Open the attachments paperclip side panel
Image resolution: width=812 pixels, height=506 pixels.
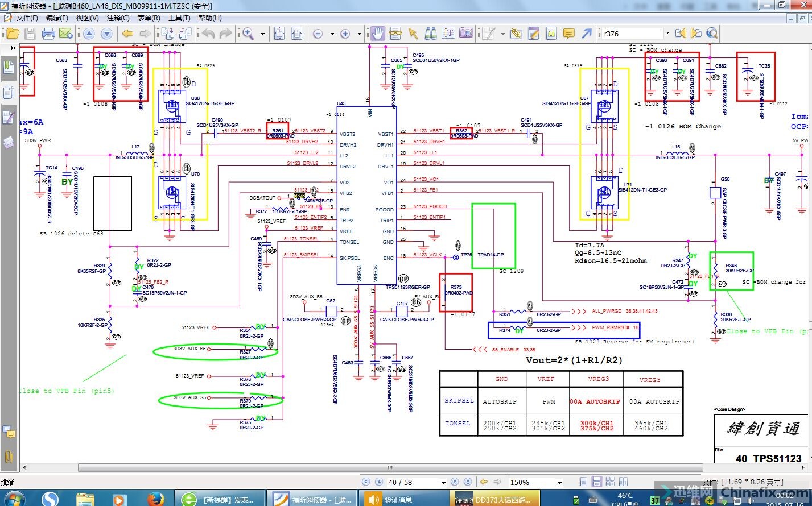click(x=9, y=456)
